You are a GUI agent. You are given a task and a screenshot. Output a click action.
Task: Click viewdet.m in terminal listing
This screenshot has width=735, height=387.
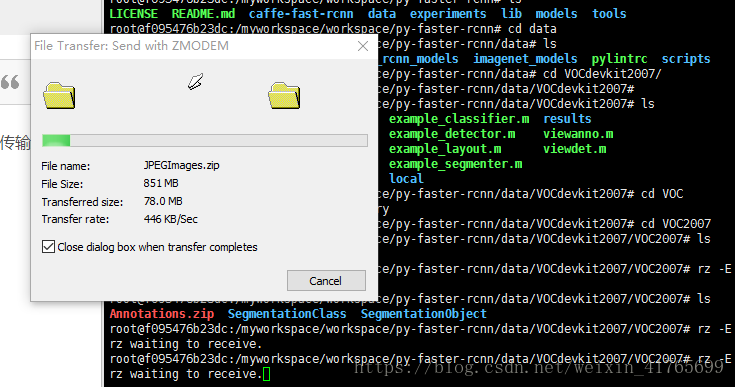pyautogui.click(x=575, y=149)
